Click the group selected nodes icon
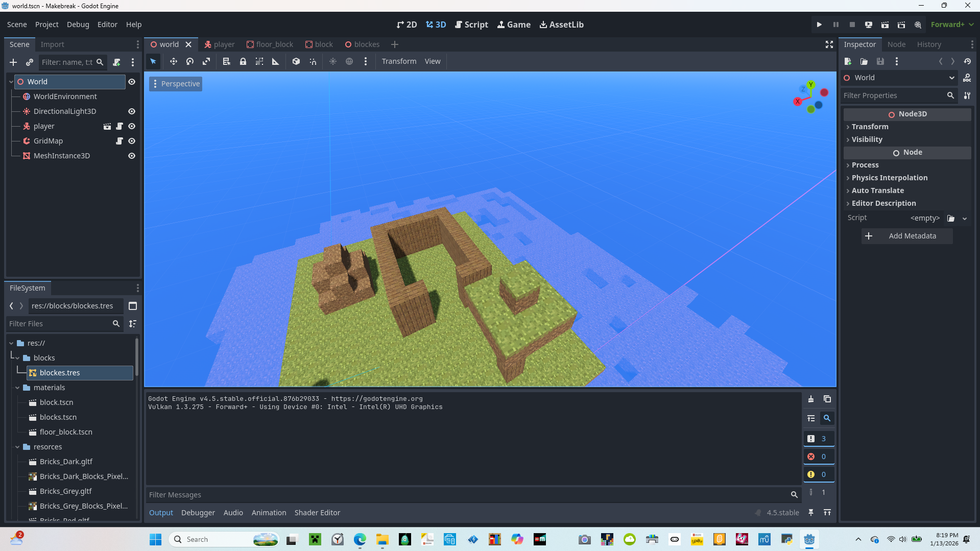 259,61
